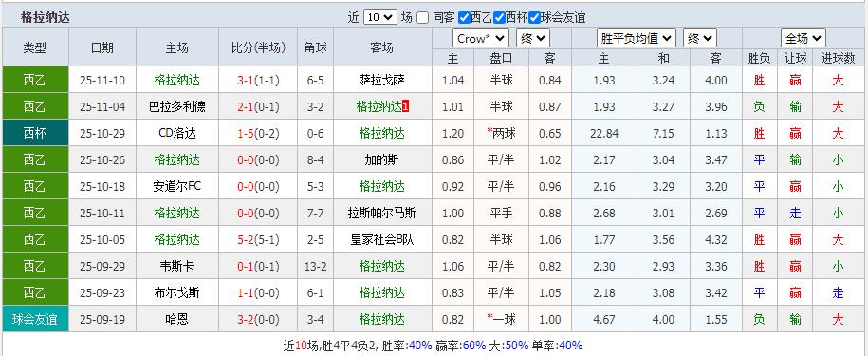Click the 13-2 corner count

pos(316,267)
